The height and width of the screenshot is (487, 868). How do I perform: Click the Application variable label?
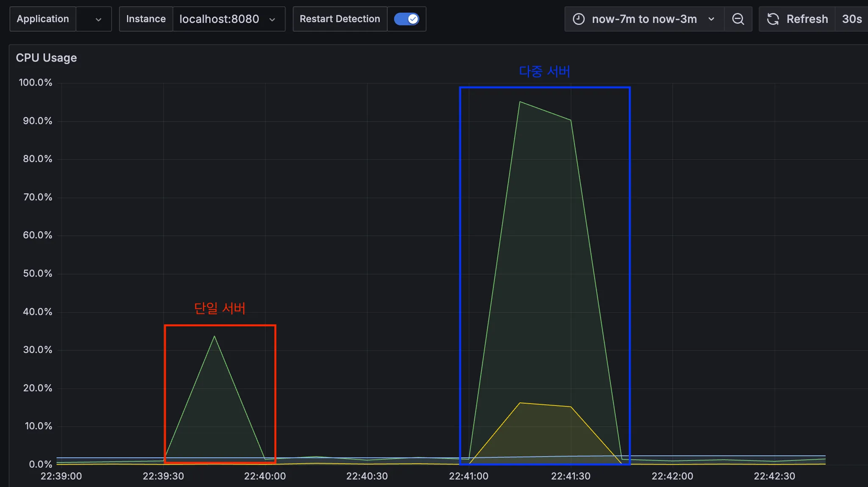click(43, 19)
